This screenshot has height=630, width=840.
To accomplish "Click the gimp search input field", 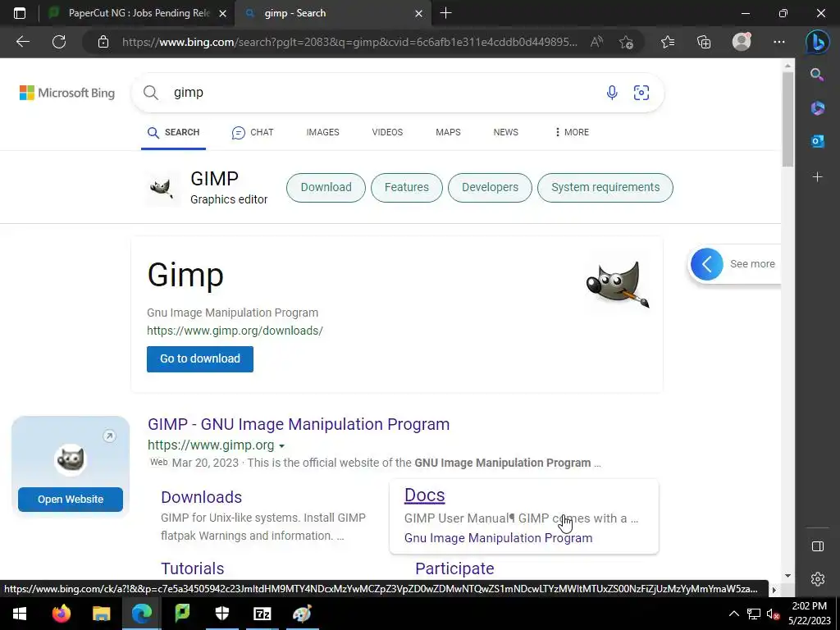I will tap(375, 93).
